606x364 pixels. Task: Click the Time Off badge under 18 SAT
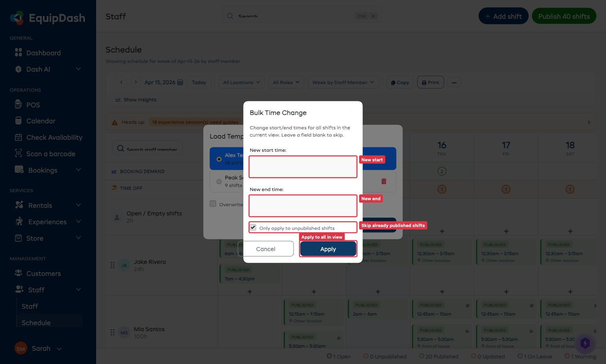(570, 189)
